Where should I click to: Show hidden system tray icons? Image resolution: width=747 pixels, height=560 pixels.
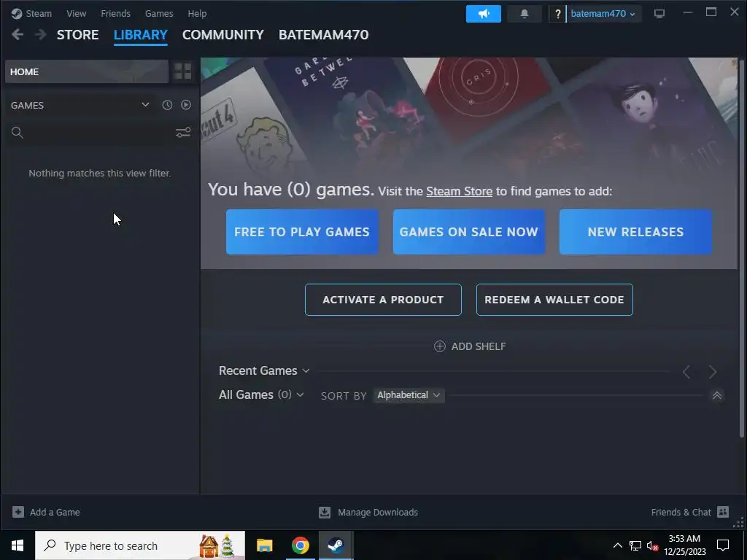(x=617, y=545)
